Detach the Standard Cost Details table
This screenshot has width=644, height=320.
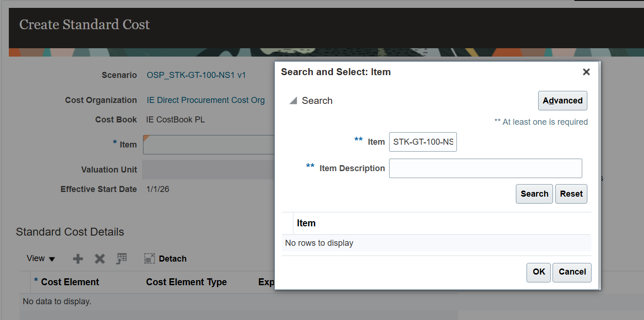pos(165,259)
